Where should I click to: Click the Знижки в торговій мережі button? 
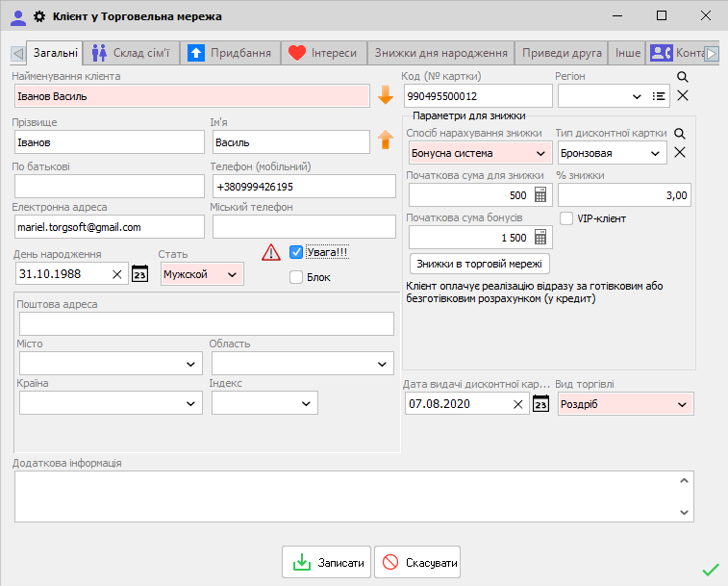pyautogui.click(x=480, y=264)
